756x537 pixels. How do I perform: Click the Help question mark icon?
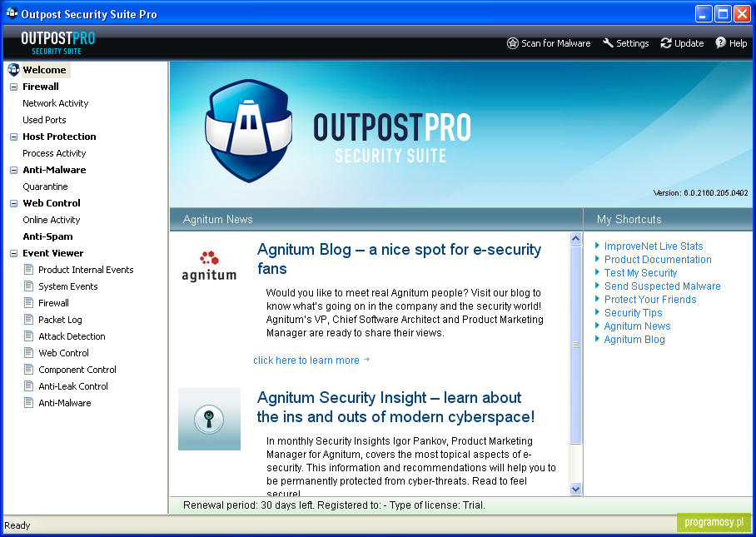click(x=720, y=43)
